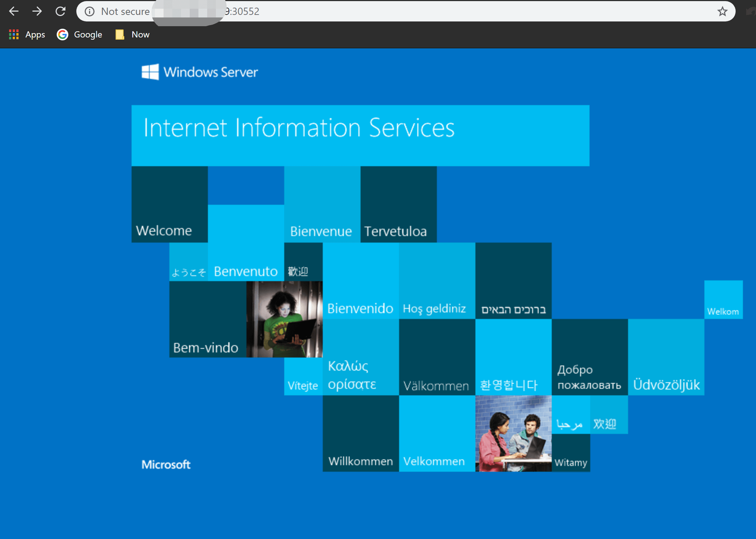Open site info via the Not secure icon
Screen dimensions: 756x539
[89, 12]
